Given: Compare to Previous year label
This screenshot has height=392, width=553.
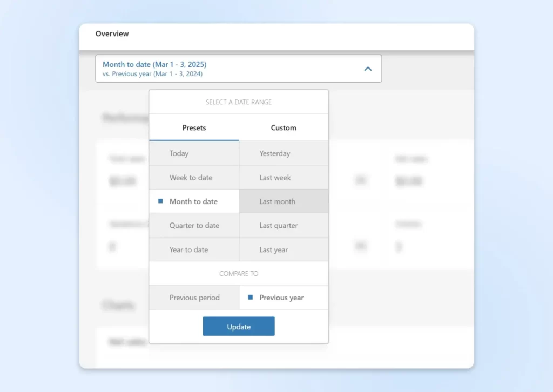Looking at the screenshot, I should tap(281, 298).
